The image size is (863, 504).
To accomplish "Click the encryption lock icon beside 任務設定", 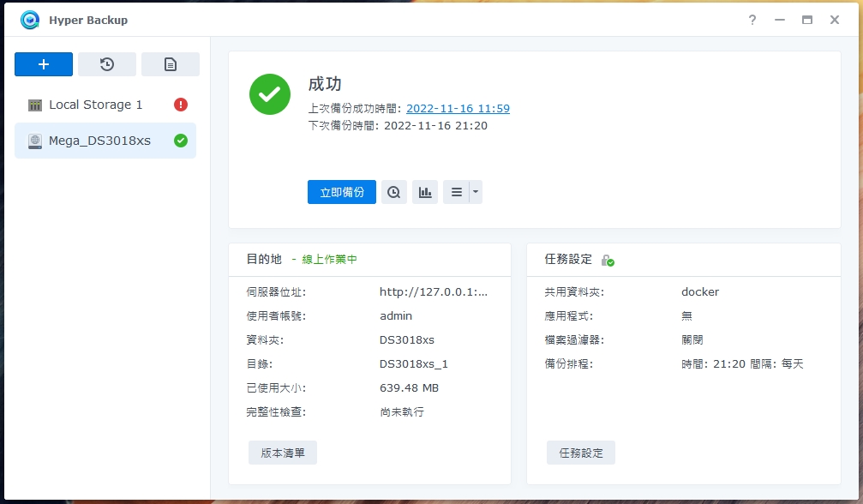I will [x=608, y=261].
